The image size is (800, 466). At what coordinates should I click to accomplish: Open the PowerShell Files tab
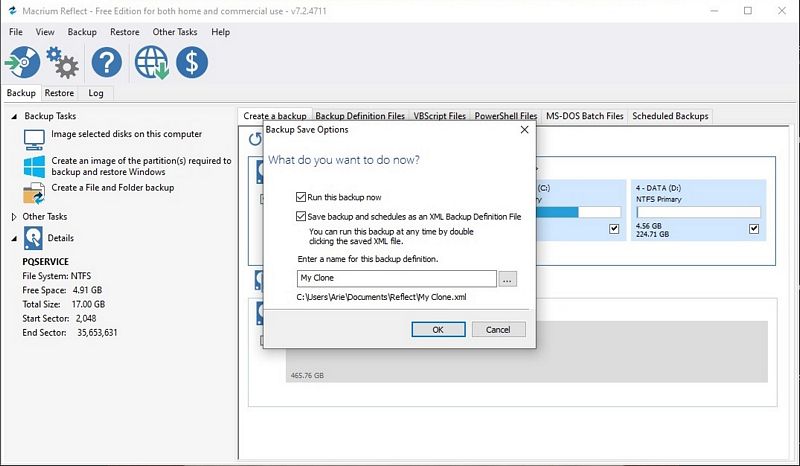click(506, 116)
